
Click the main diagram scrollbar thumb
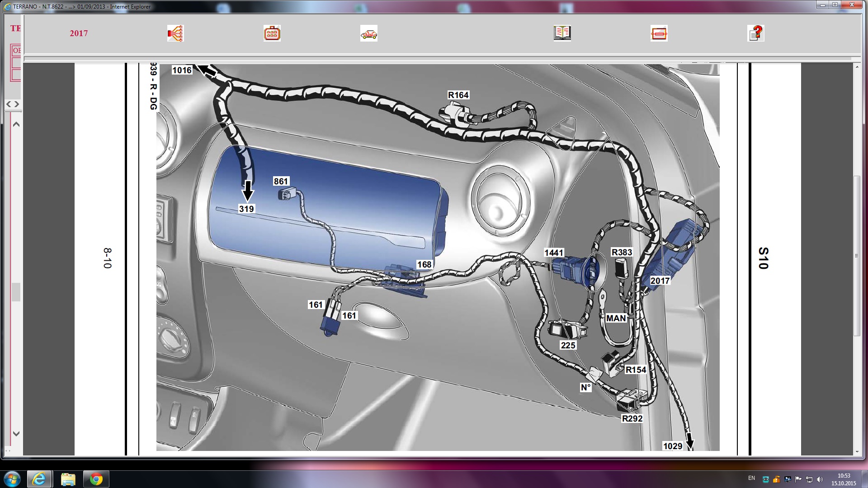tap(857, 256)
